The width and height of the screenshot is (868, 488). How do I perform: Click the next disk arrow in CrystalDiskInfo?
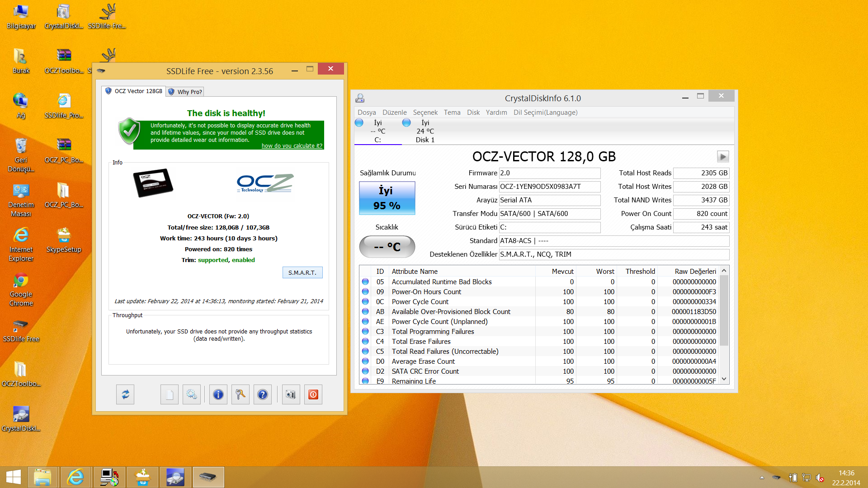(x=723, y=157)
